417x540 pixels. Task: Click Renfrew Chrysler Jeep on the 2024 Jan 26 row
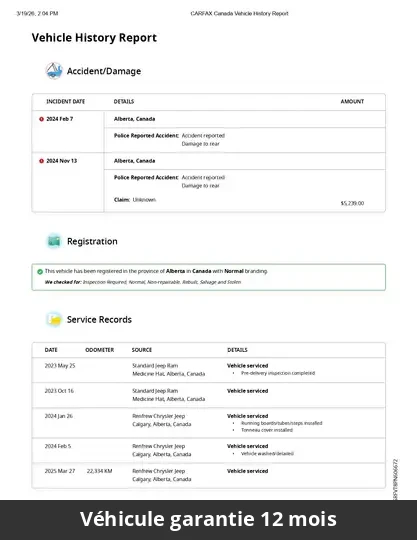[158, 416]
